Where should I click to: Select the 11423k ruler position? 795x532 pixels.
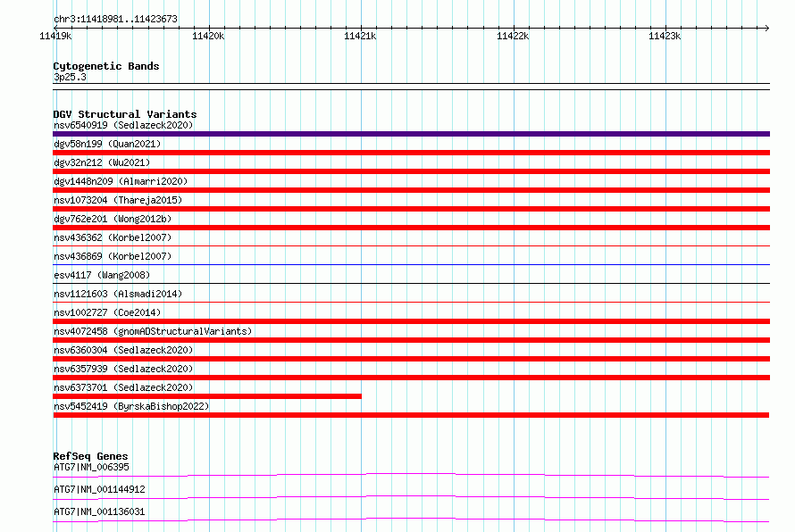coord(665,36)
